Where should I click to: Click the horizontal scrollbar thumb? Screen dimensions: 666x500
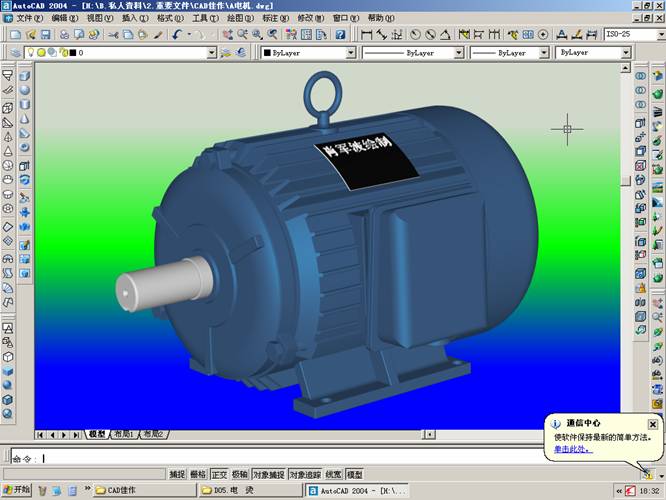coord(429,434)
